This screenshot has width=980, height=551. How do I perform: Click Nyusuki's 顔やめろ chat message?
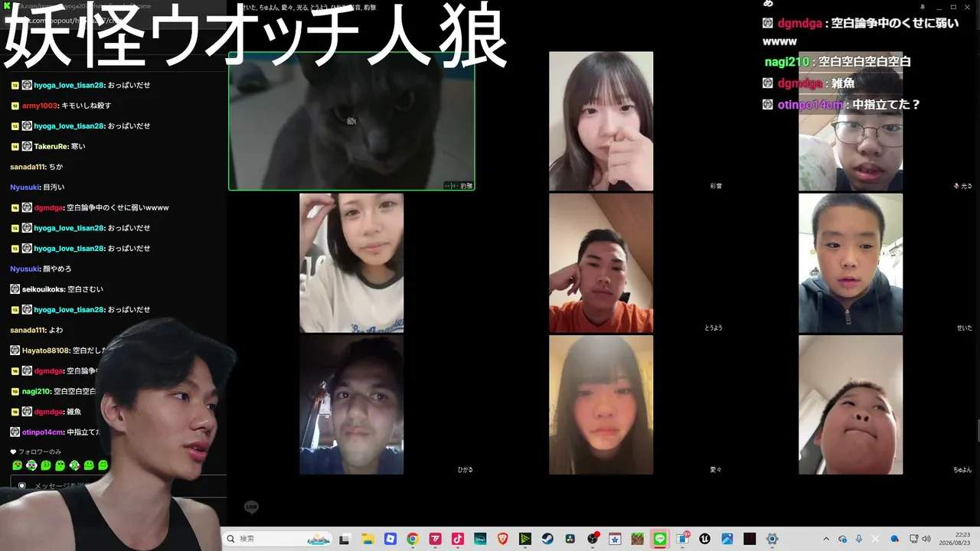coord(57,269)
